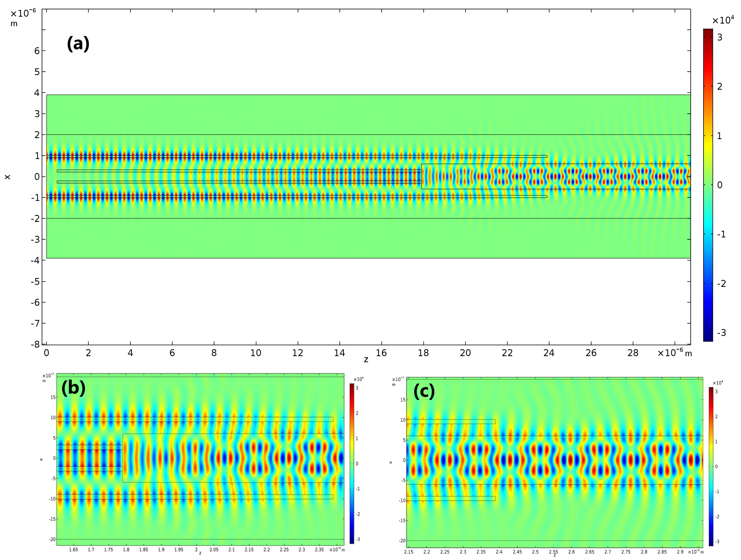Click tick label 6 on panel (a) x-axis
Screen dimensions: 741x560
tap(37, 51)
